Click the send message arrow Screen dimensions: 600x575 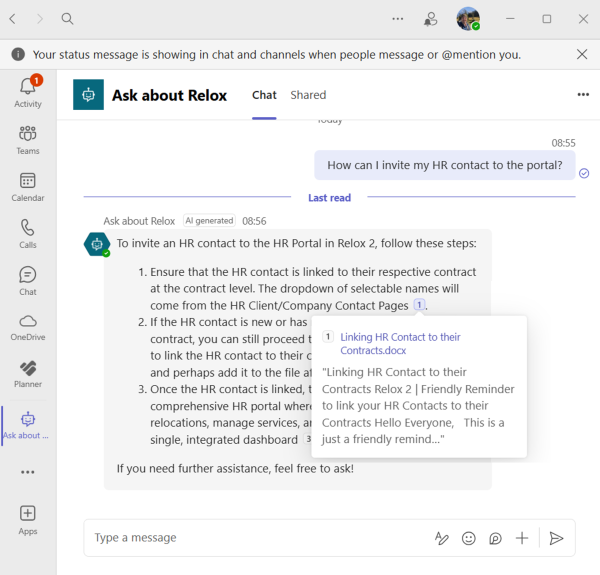pos(557,538)
